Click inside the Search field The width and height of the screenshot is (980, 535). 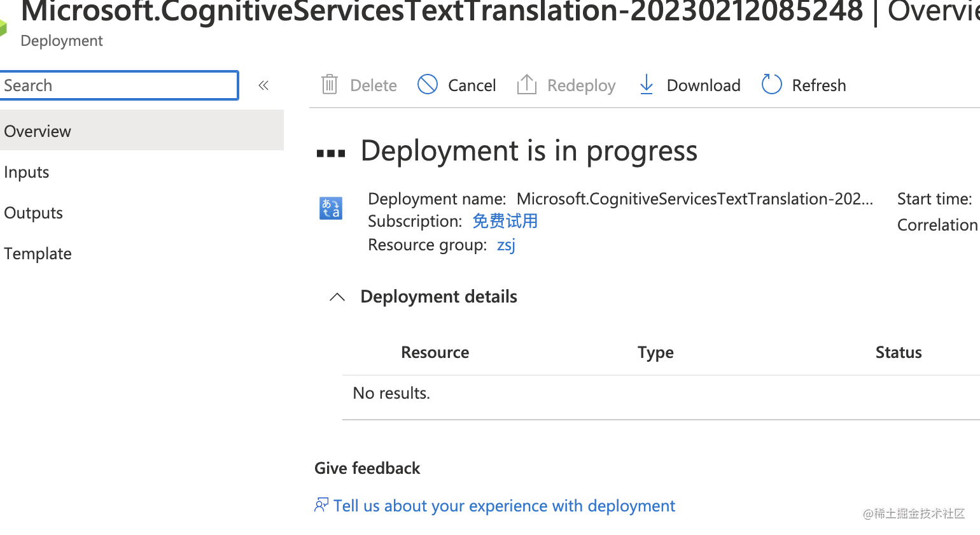119,85
